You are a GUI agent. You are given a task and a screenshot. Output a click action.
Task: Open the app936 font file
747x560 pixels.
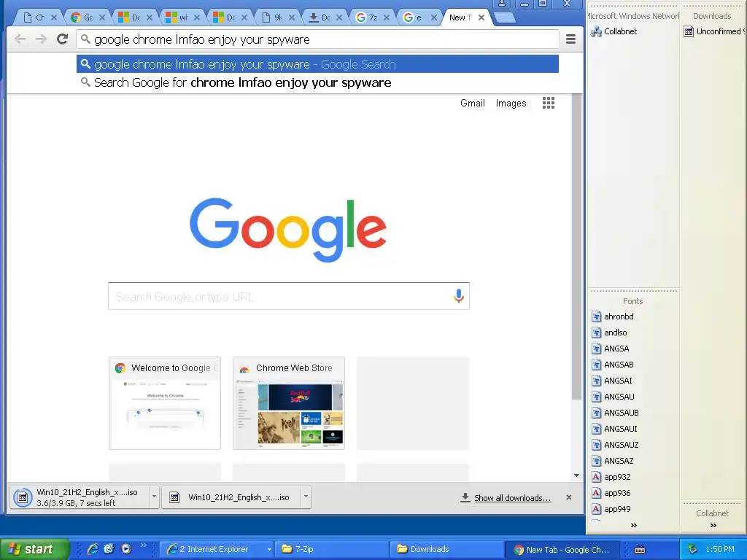coord(611,494)
